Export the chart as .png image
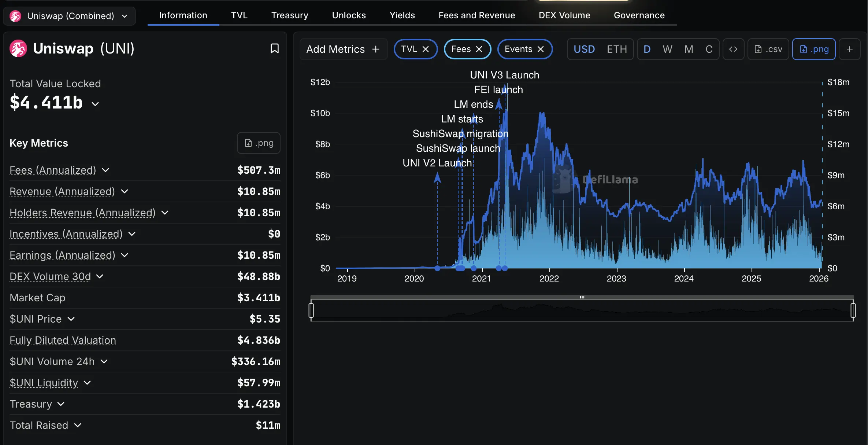 click(813, 49)
